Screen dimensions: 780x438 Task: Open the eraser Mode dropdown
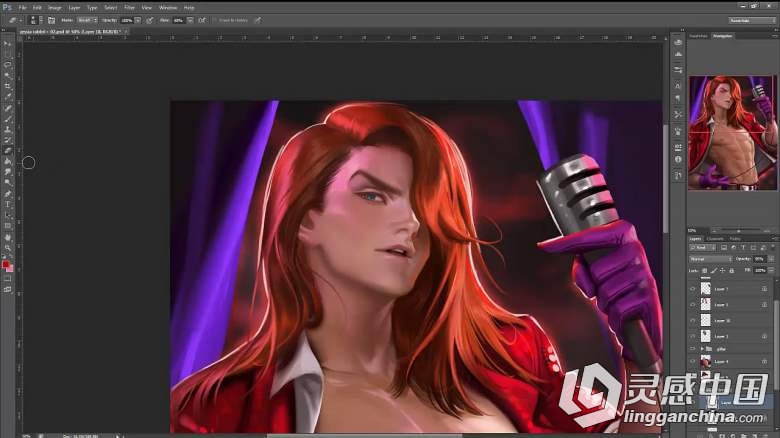(87, 20)
